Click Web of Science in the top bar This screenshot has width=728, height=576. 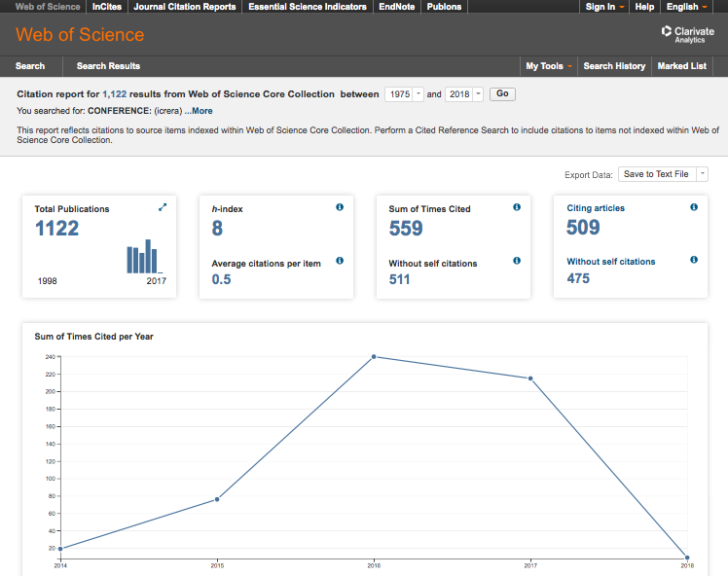[48, 7]
